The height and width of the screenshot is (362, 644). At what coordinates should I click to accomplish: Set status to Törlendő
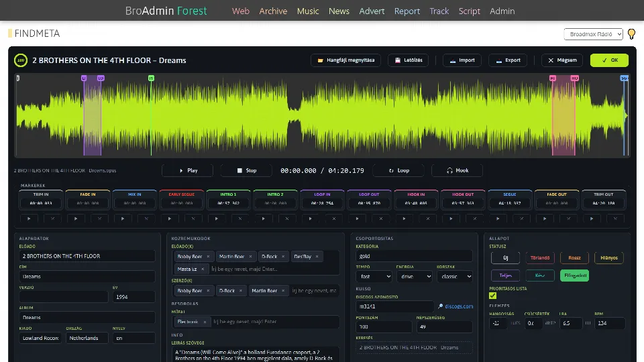pos(539,257)
